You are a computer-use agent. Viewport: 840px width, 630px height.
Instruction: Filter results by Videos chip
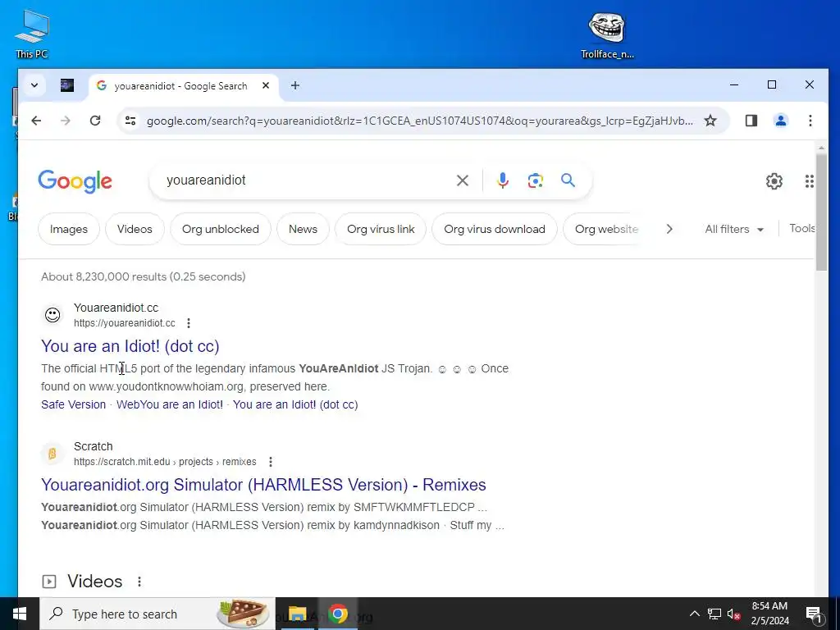tap(135, 229)
